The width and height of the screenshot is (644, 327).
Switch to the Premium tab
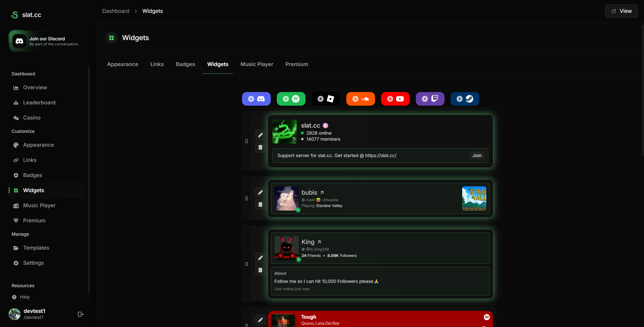click(x=296, y=64)
